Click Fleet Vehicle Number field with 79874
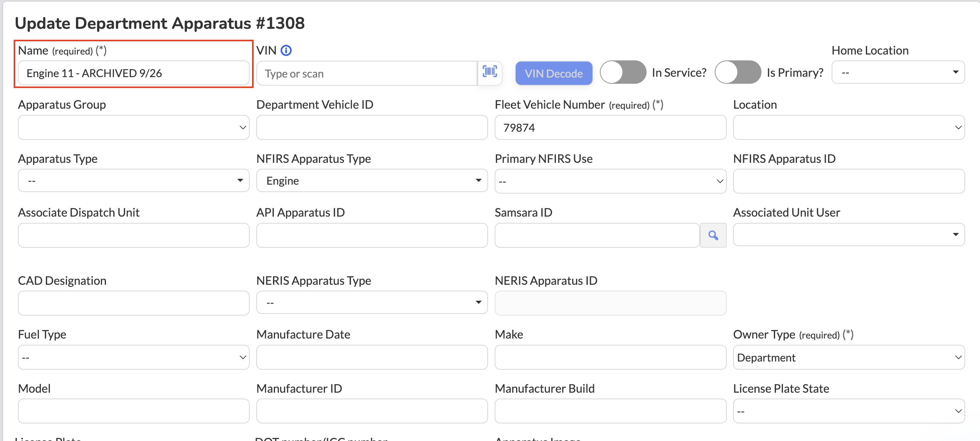Viewport: 980px width, 441px height. click(x=610, y=127)
